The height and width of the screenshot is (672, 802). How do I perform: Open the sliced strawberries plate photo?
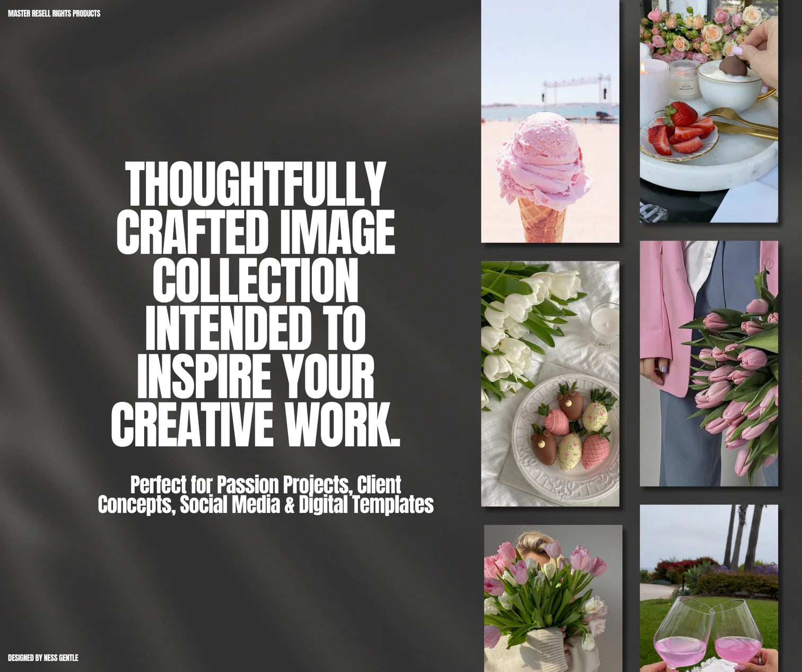click(709, 111)
